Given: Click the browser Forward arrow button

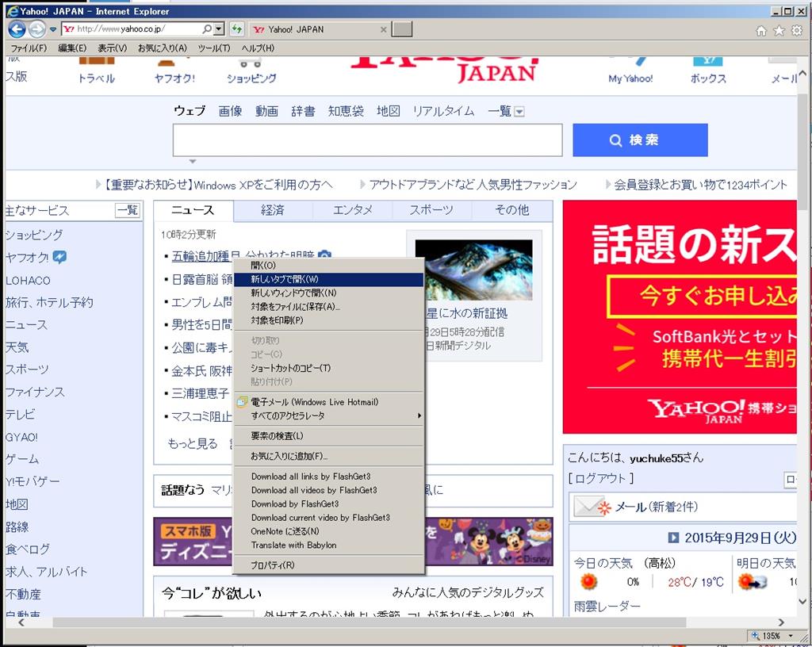Looking at the screenshot, I should (36, 29).
